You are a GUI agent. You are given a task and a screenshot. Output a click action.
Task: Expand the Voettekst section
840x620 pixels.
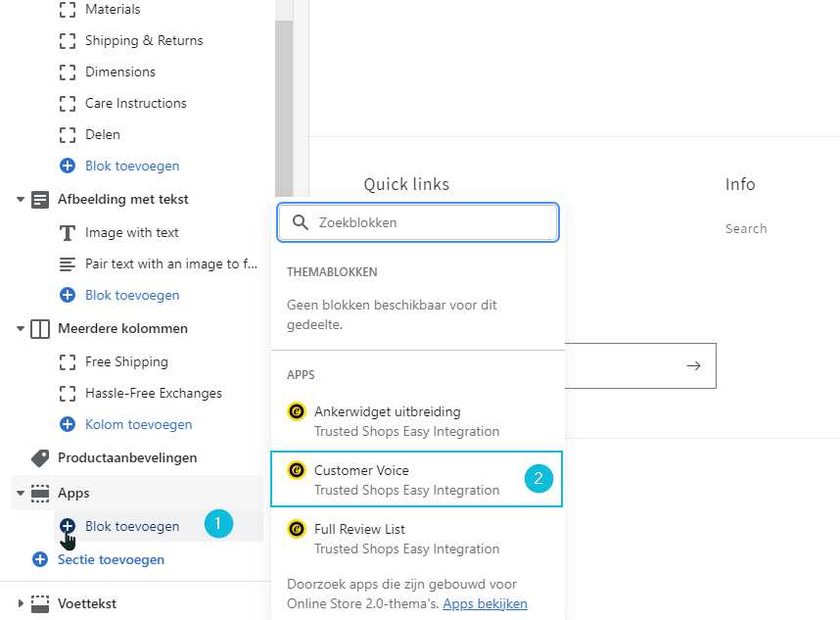(21, 603)
